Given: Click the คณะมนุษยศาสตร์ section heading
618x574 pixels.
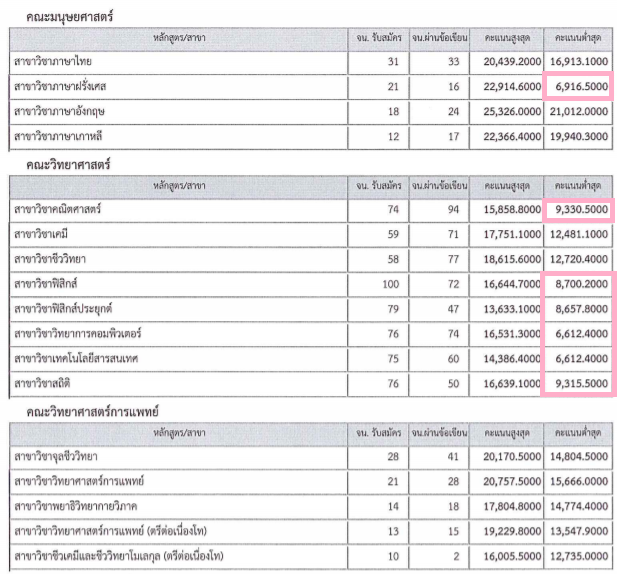Looking at the screenshot, I should pos(70,17).
